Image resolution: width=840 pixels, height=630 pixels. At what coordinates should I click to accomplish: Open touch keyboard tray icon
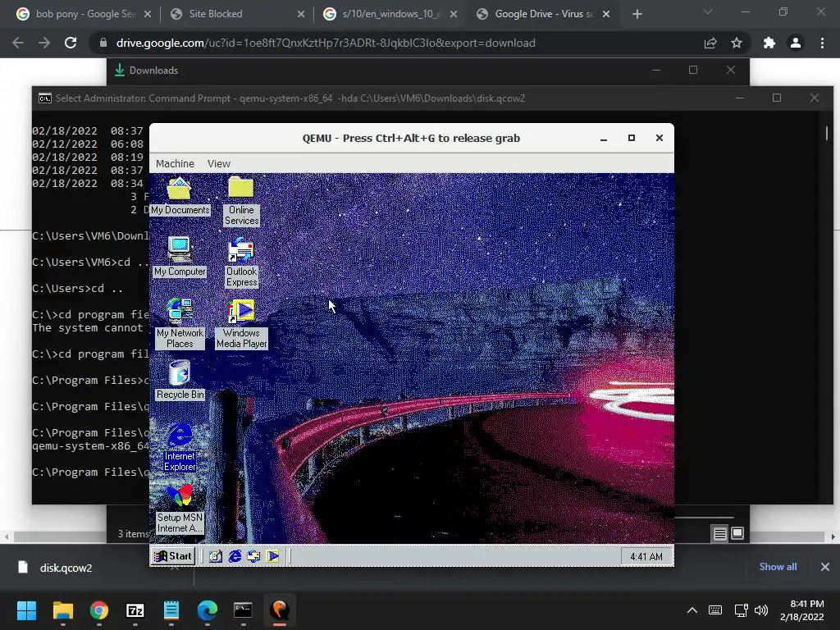[x=715, y=610]
